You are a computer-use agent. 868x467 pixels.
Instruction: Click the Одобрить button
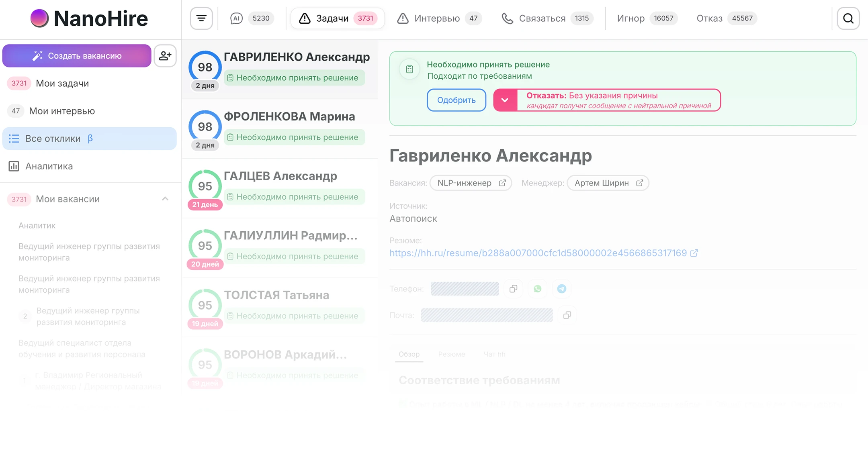(456, 100)
